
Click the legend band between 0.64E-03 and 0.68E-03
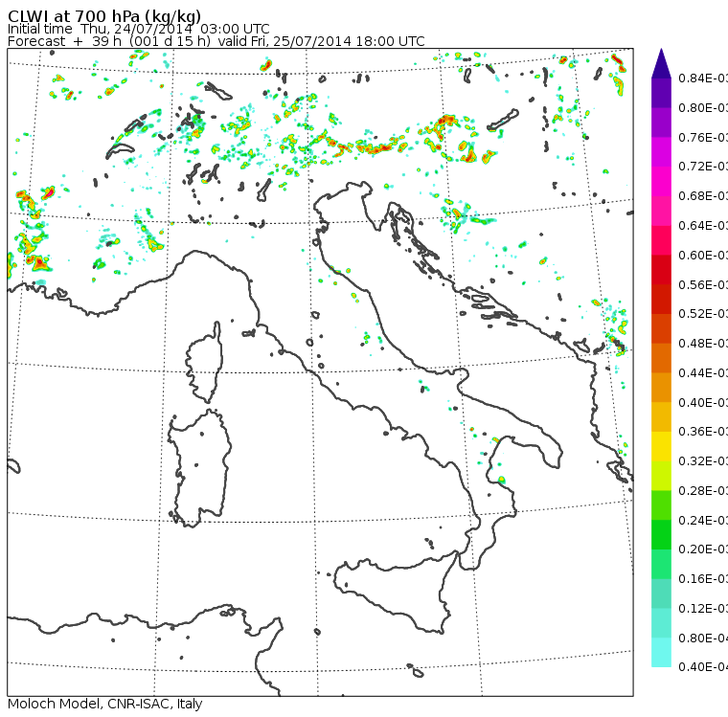[661, 211]
